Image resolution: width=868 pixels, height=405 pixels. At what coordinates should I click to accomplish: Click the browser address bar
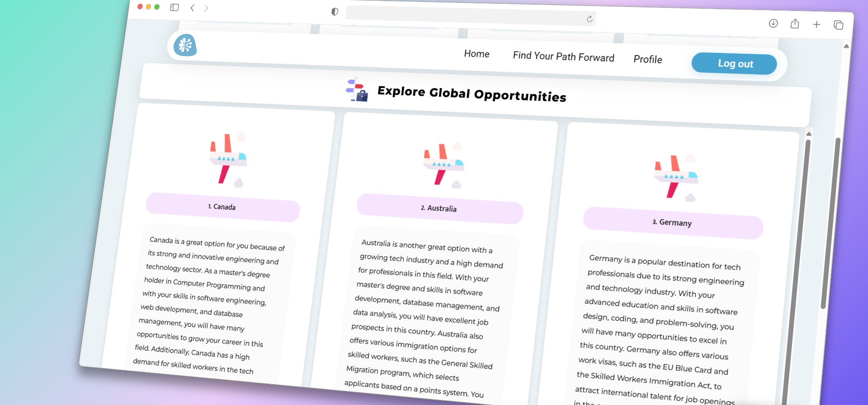tap(466, 15)
